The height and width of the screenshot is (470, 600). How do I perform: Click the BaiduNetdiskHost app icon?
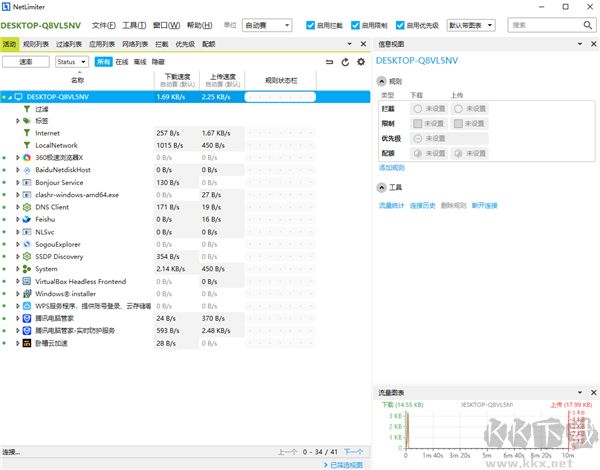pos(27,170)
